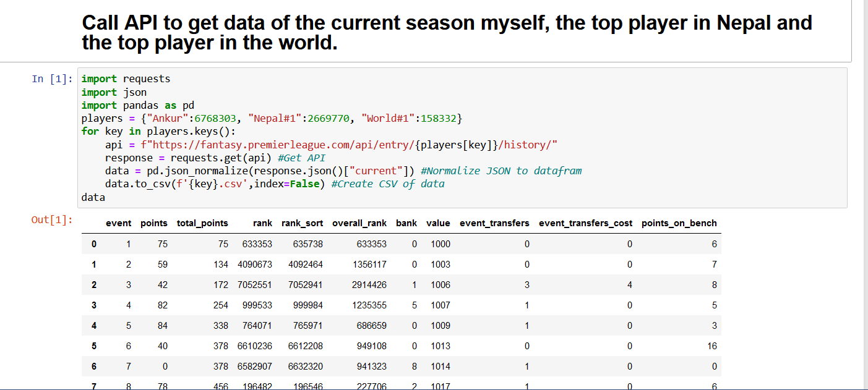Click the 'import json' line in the code

pos(114,92)
